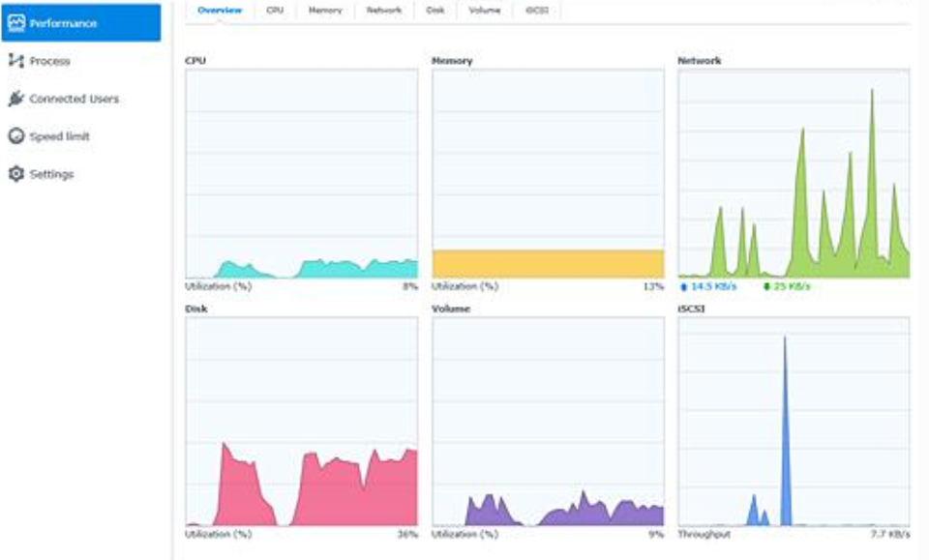Click the Performance monitor icon in sidebar
Screen dimensions: 929x560
[x=16, y=23]
